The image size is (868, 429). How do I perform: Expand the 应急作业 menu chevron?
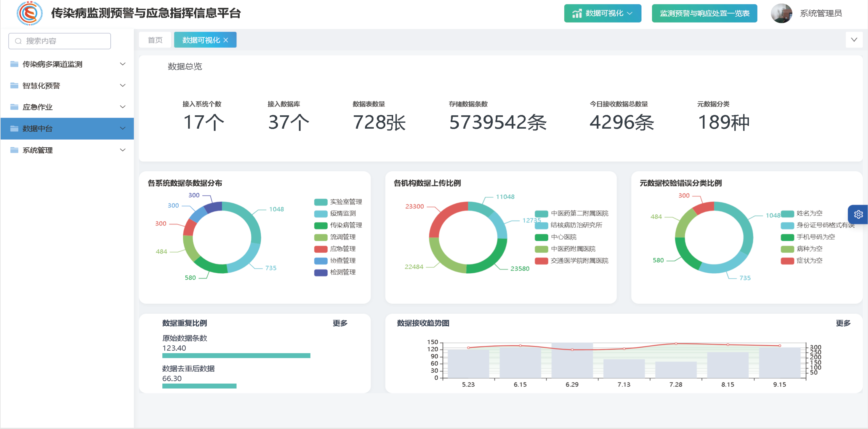[123, 107]
